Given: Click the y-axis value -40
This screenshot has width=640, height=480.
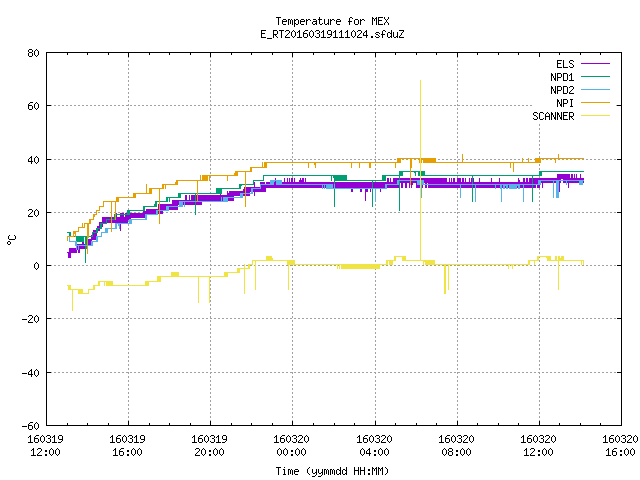Looking at the screenshot, I should [x=31, y=373].
